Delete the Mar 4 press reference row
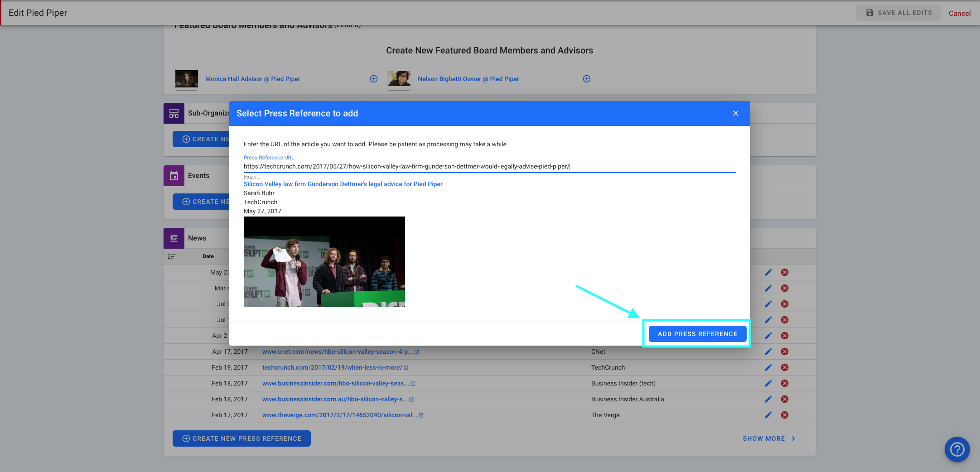This screenshot has height=472, width=980. 785,288
